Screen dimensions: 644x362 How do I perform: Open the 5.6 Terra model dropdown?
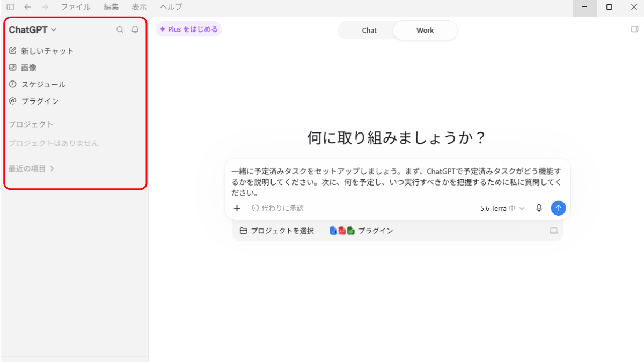[x=502, y=208]
